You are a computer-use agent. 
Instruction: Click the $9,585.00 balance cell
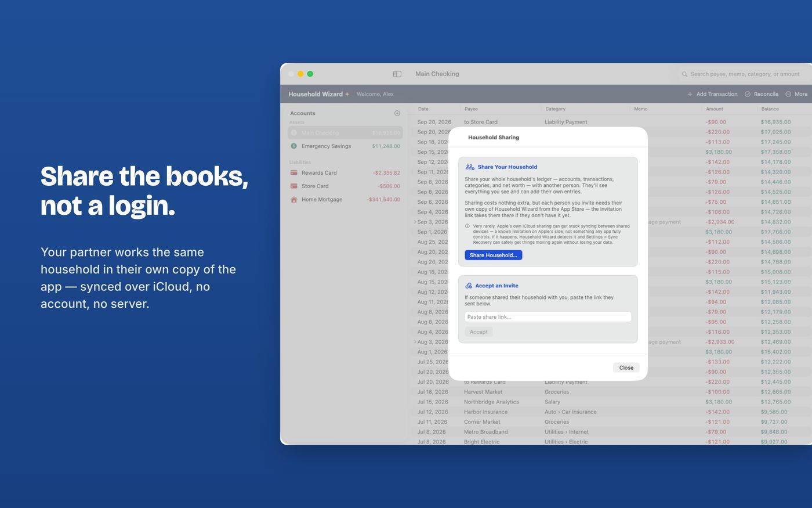[774, 412]
